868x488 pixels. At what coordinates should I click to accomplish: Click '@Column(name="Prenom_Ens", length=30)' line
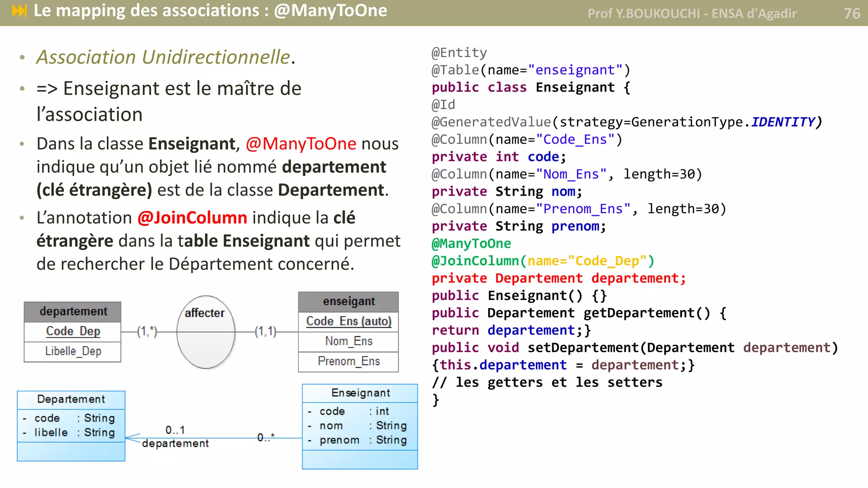579,209
